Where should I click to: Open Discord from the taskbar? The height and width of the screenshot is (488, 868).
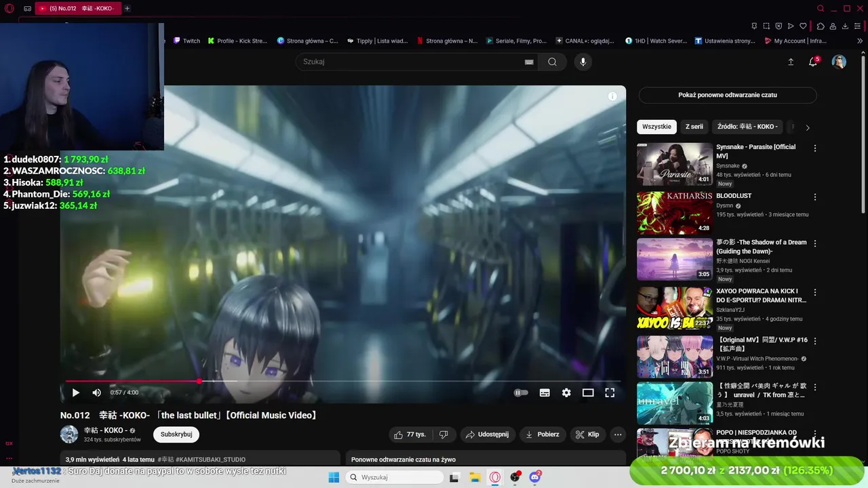(x=535, y=477)
